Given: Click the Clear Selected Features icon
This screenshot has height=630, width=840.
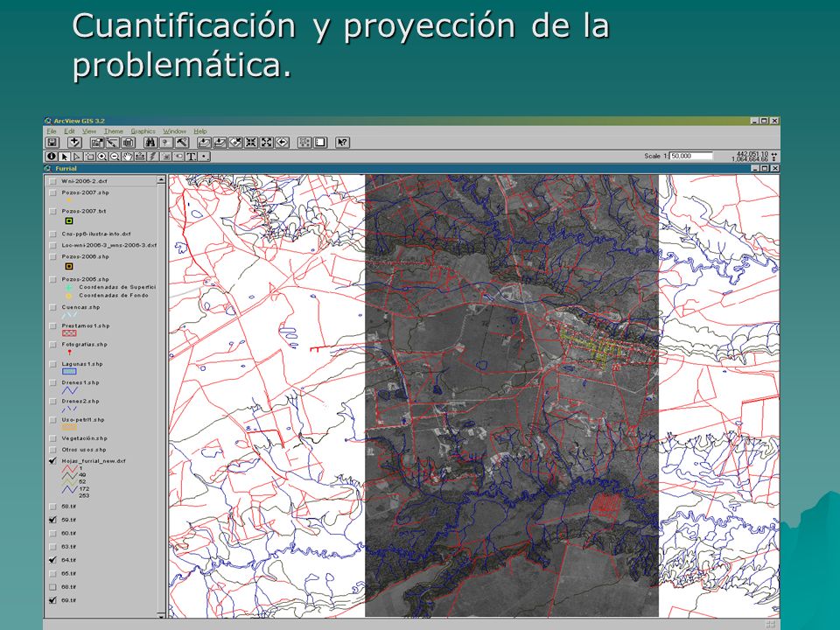Looking at the screenshot, I should pyautogui.click(x=320, y=143).
